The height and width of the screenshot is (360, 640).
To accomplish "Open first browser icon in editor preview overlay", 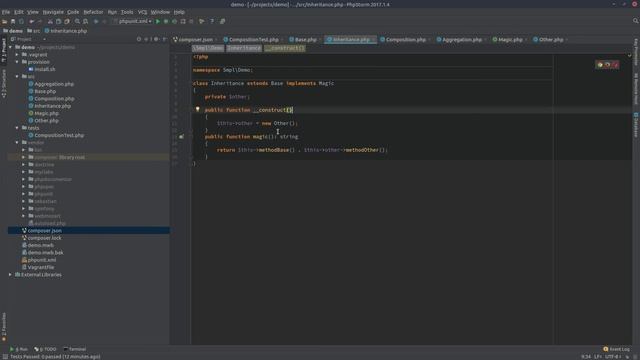I will point(600,64).
